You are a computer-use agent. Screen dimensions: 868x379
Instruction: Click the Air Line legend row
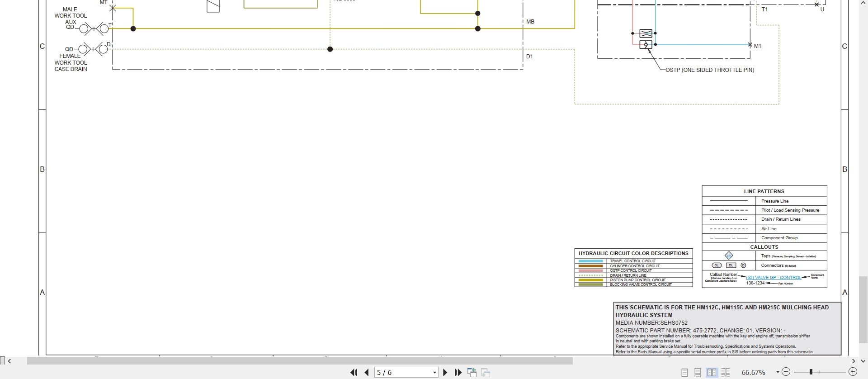[764, 229]
